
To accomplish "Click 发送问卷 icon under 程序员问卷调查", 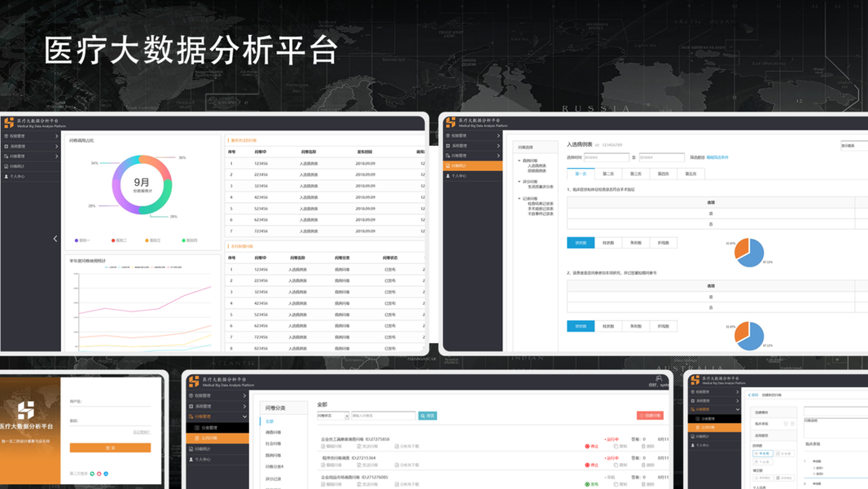I will (359, 465).
